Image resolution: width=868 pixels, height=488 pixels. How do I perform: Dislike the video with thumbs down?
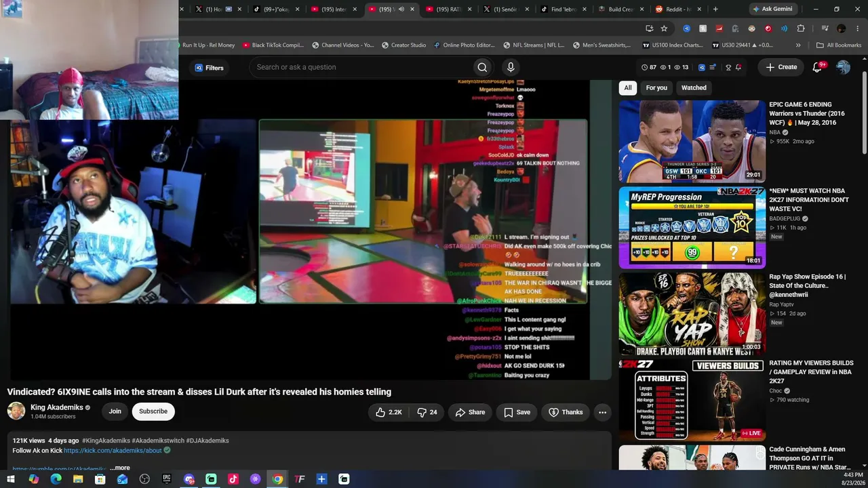427,412
